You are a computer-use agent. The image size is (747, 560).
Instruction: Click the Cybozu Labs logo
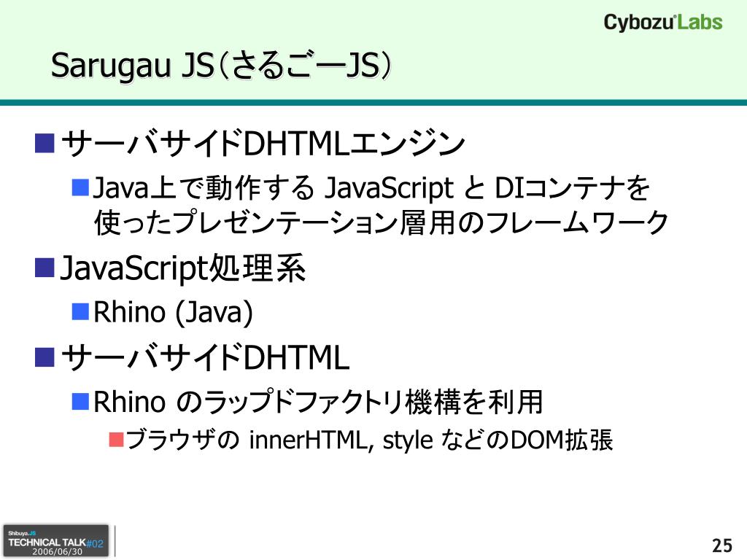(x=662, y=22)
